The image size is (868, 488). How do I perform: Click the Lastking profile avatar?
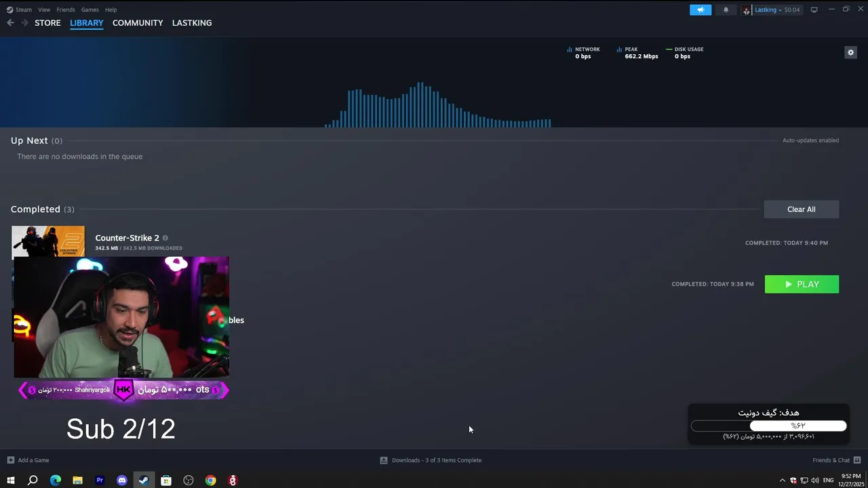coord(747,9)
